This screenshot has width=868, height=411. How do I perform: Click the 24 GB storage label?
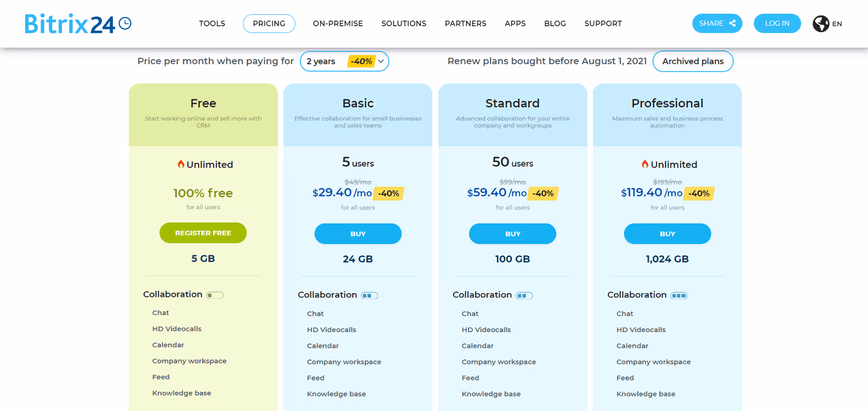click(x=358, y=259)
